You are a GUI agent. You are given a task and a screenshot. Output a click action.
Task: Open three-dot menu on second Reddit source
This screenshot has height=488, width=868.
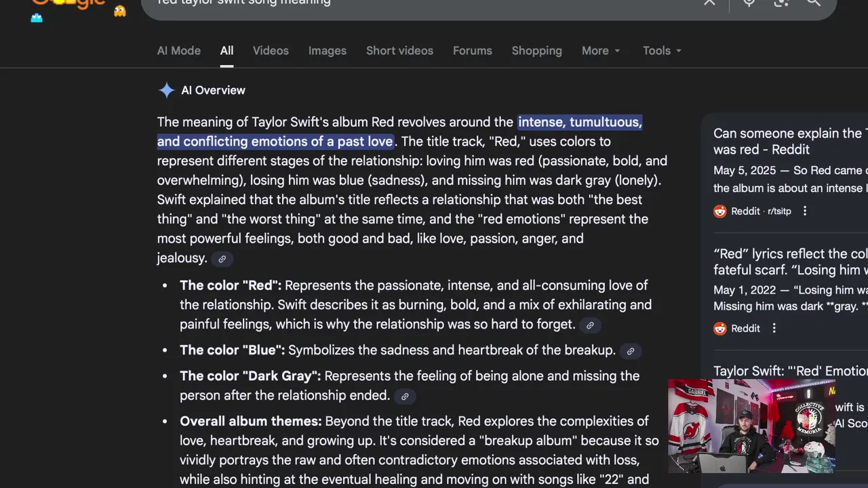[774, 328]
